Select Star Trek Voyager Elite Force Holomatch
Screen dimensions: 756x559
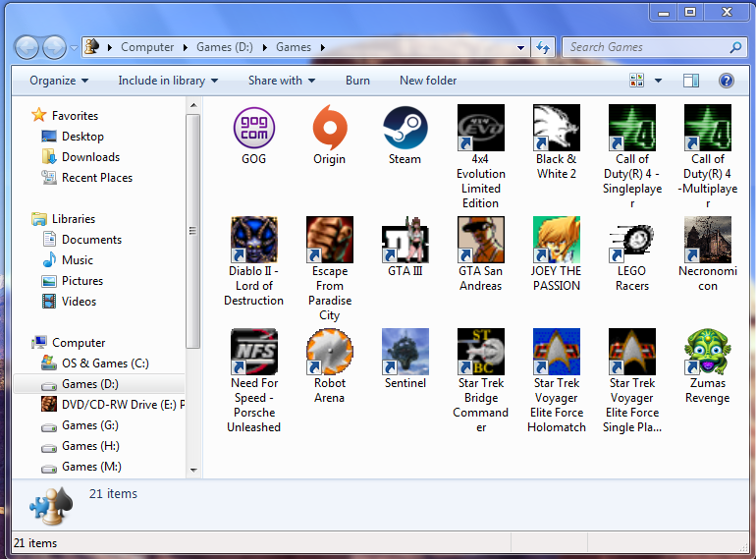pos(557,352)
